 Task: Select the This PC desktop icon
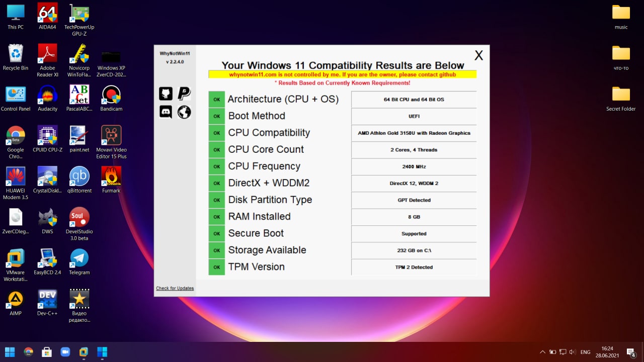coord(16,17)
